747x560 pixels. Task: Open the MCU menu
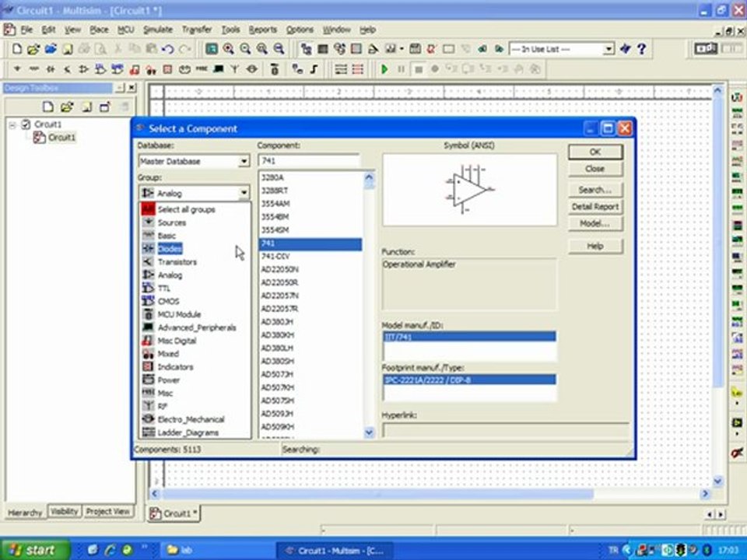point(126,30)
